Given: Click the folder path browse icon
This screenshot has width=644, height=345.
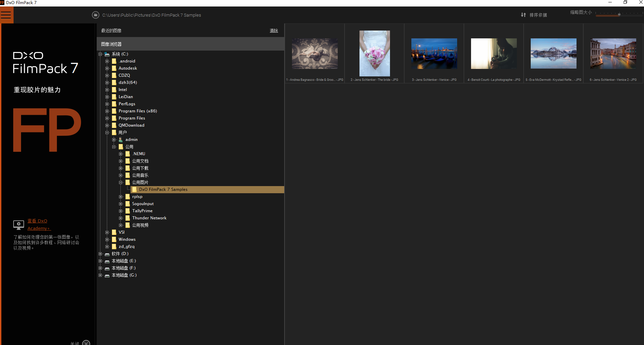Looking at the screenshot, I should (x=96, y=15).
